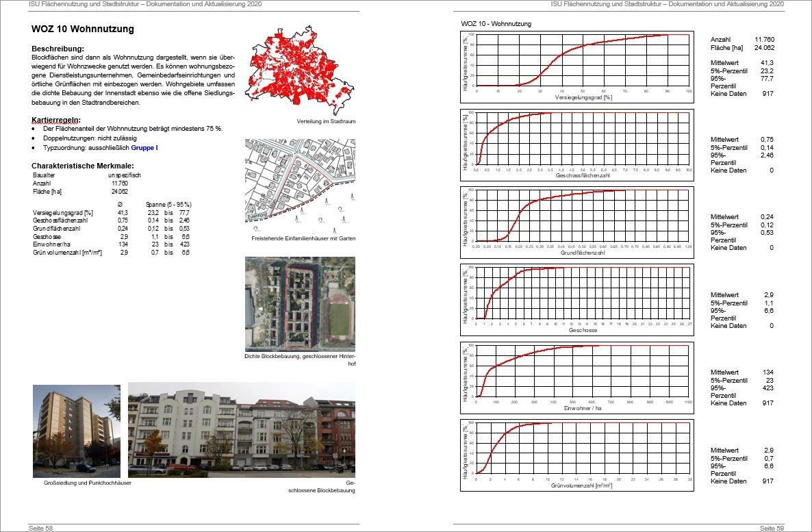Click 'Seite 59' page number footer

[x=772, y=528]
